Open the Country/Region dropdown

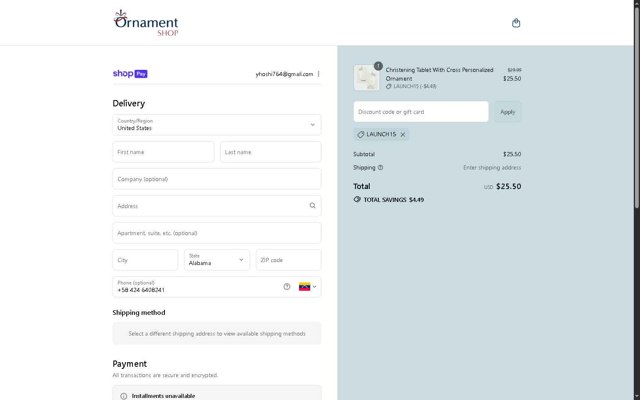pos(217,124)
